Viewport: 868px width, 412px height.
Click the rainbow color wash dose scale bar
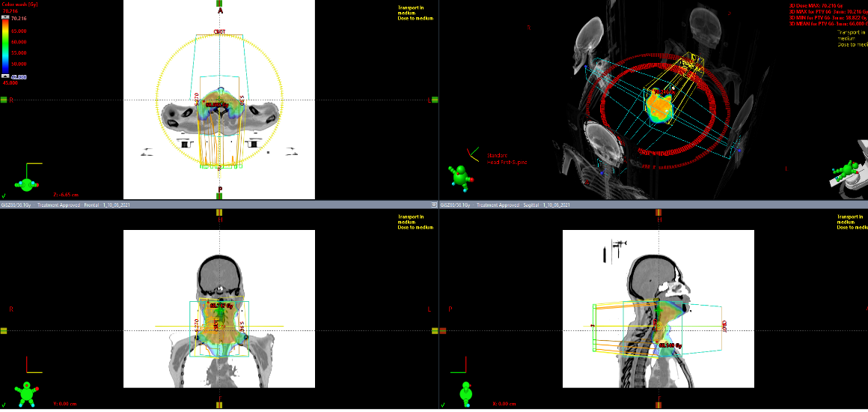pyautogui.click(x=6, y=46)
